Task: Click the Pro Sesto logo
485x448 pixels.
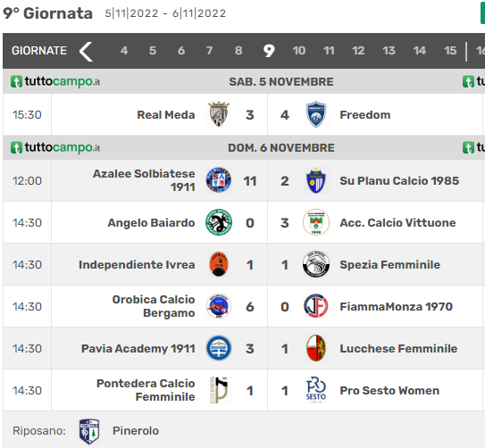Action: 316,390
